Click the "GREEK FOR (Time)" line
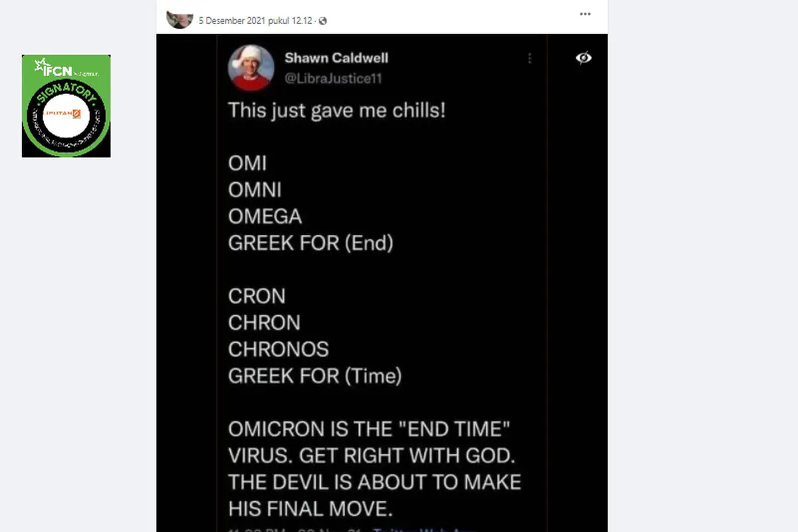 coord(315,376)
